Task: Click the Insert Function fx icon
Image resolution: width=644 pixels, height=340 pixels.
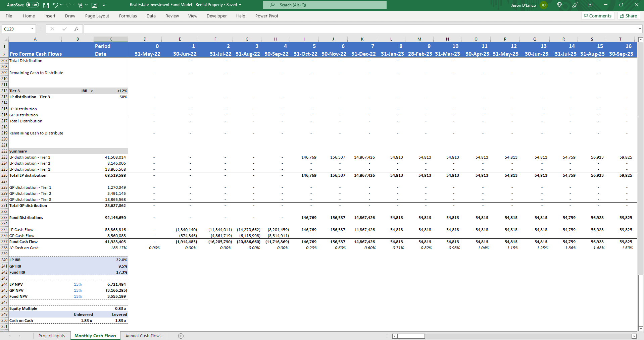Action: pos(77,29)
